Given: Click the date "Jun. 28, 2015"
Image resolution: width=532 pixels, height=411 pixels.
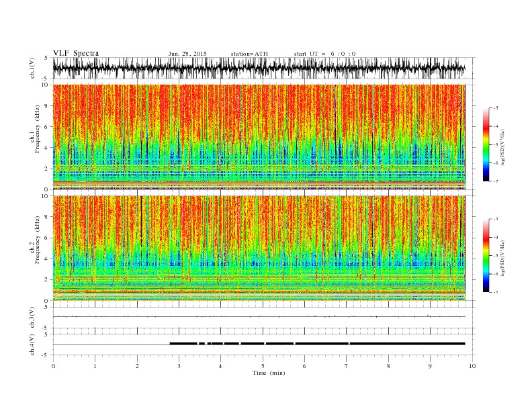Looking at the screenshot, I should coord(187,54).
